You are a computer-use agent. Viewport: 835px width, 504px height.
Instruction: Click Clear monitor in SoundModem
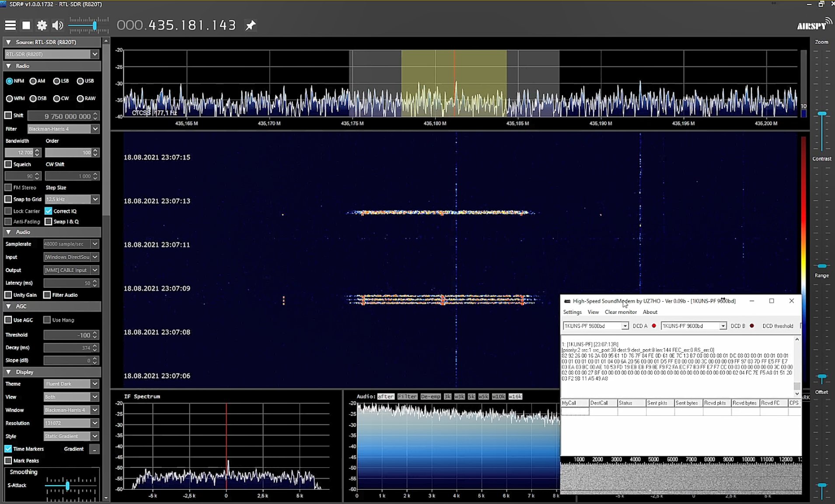[621, 312]
